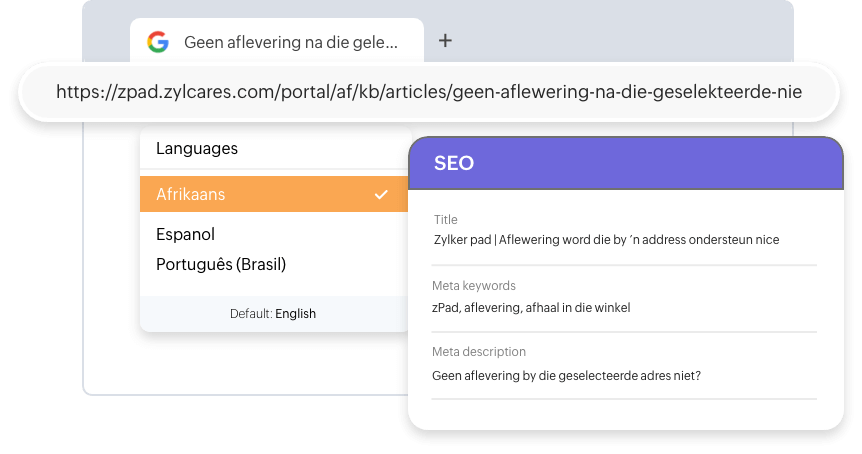
Task: Click the checkmark next to Afrikaans
Action: (x=381, y=195)
